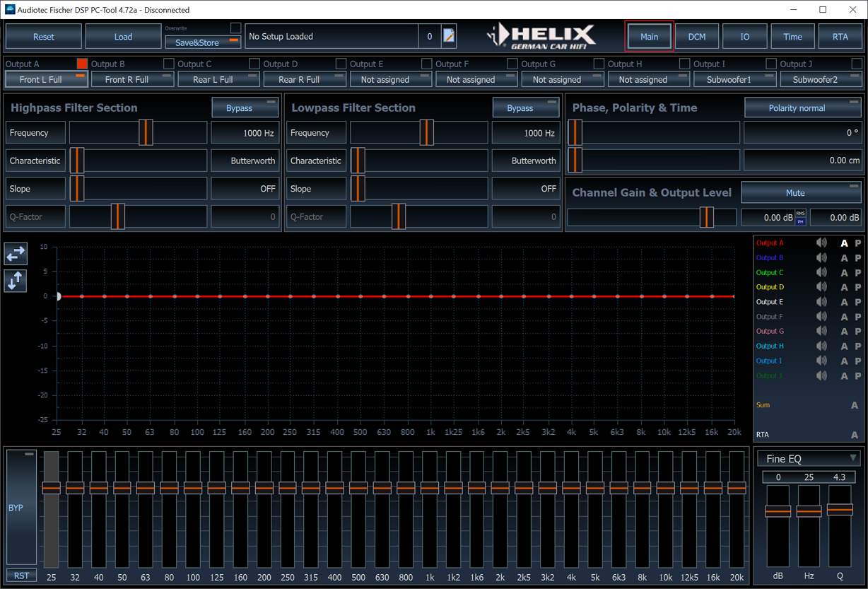The height and width of the screenshot is (589, 868).
Task: Click the P icon for Output H
Action: 858,346
